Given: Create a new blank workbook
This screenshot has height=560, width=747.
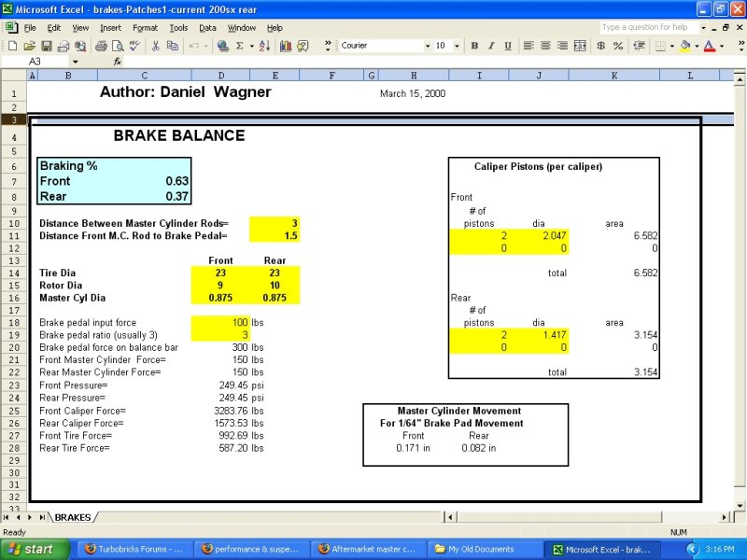Looking at the screenshot, I should [x=13, y=46].
